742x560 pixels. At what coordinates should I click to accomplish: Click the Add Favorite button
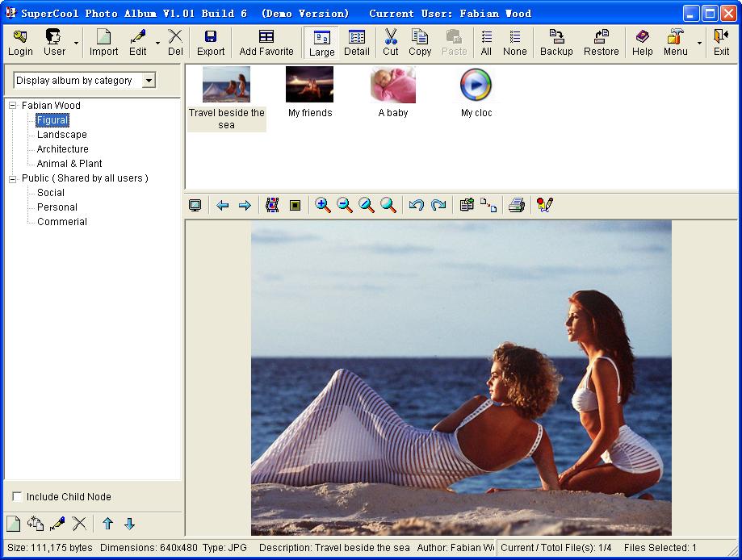point(266,43)
